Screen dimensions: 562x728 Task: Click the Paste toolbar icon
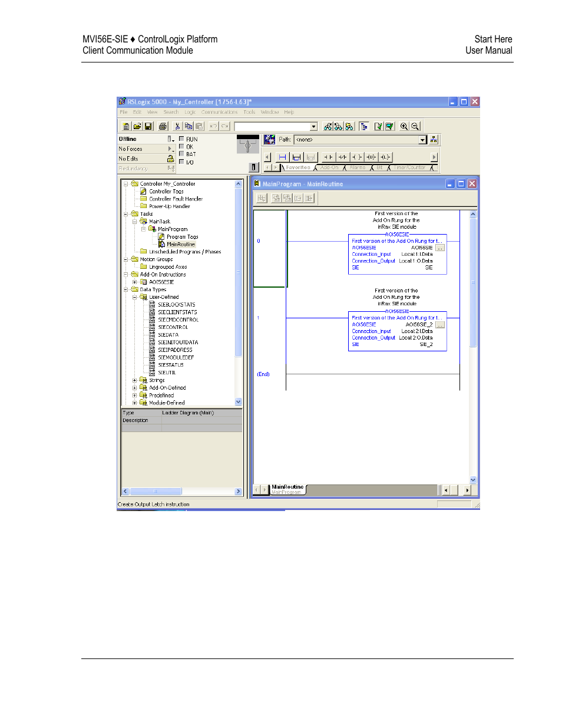point(199,126)
